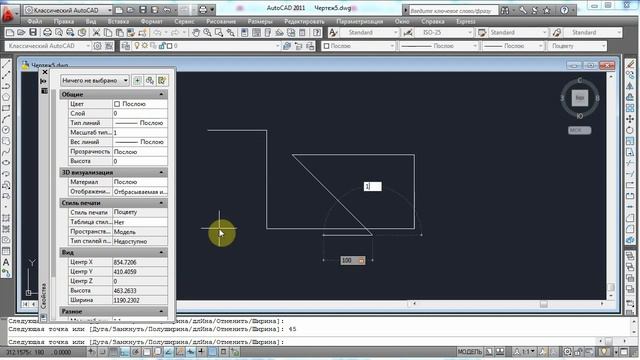This screenshot has width=640, height=360.
Task: Click the Zoom Previous icon
Action: 231,33
